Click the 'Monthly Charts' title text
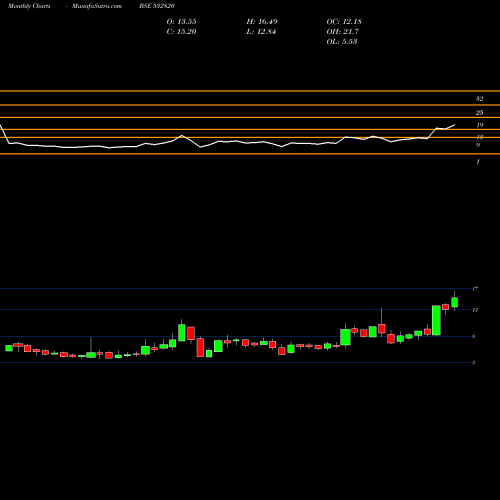The width and height of the screenshot is (500, 500). click(x=29, y=6)
